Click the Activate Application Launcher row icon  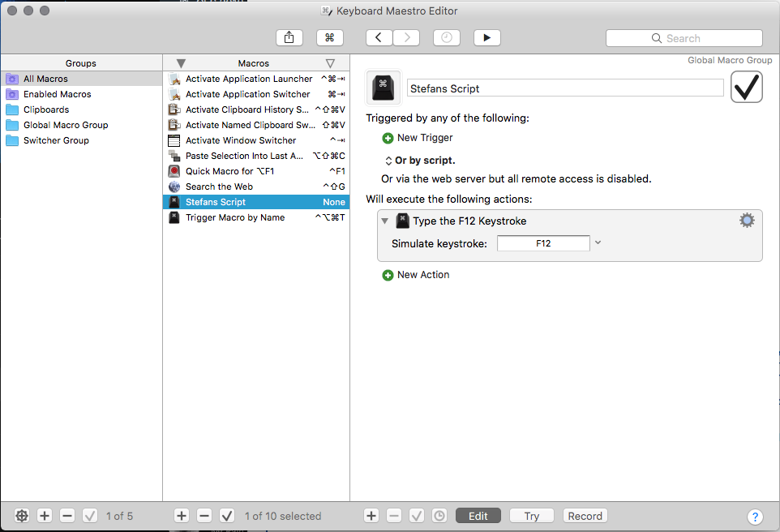click(x=174, y=79)
